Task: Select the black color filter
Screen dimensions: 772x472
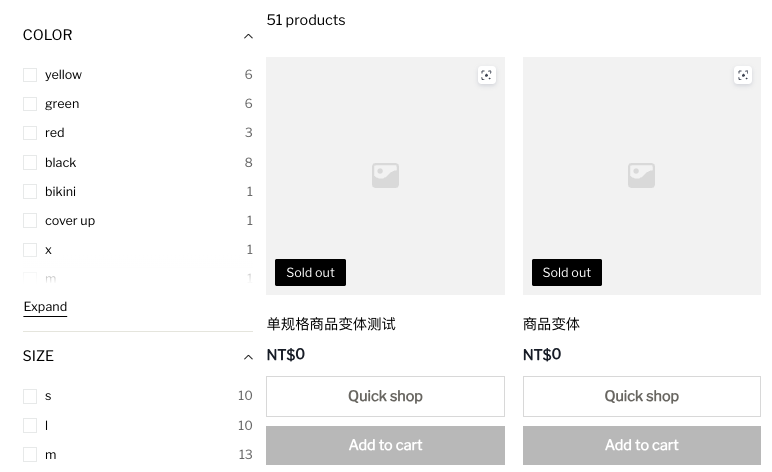Action: pos(30,162)
